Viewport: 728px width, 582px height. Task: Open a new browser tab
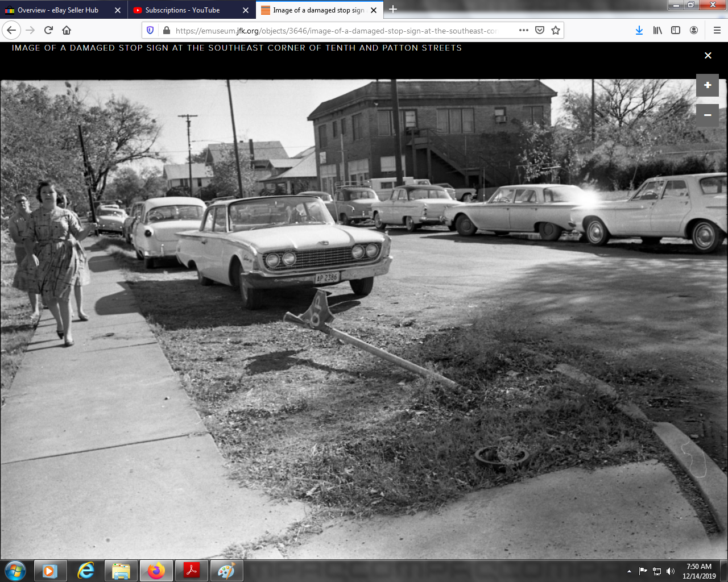tap(393, 9)
